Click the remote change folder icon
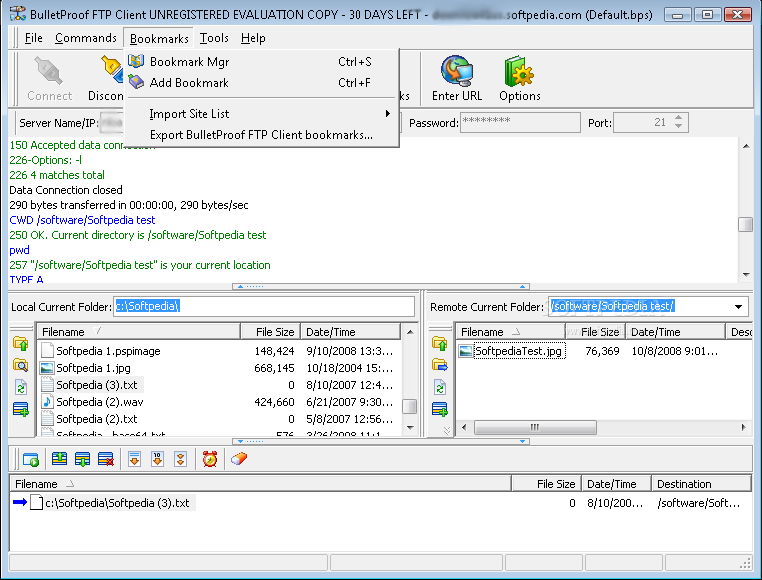 (x=439, y=365)
